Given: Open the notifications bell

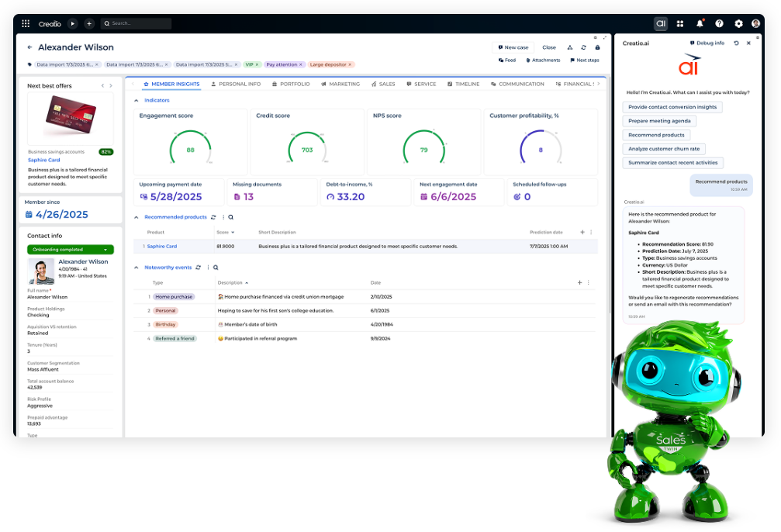Looking at the screenshot, I should tap(700, 23).
